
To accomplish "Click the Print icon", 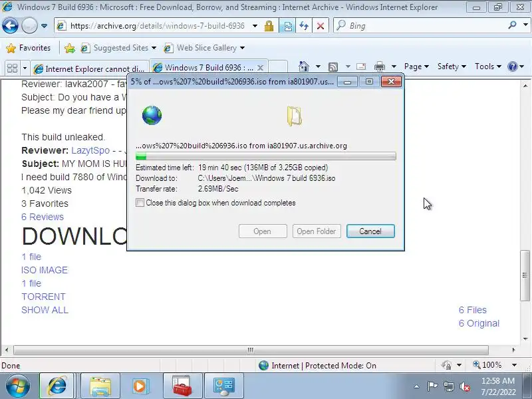I will tap(379, 66).
